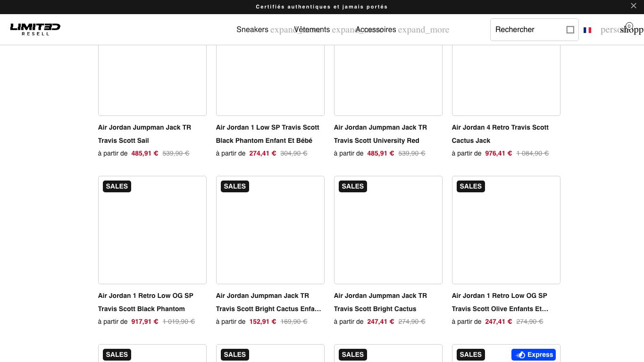
Task: Expand the Sneakers menu
Action: (x=252, y=30)
